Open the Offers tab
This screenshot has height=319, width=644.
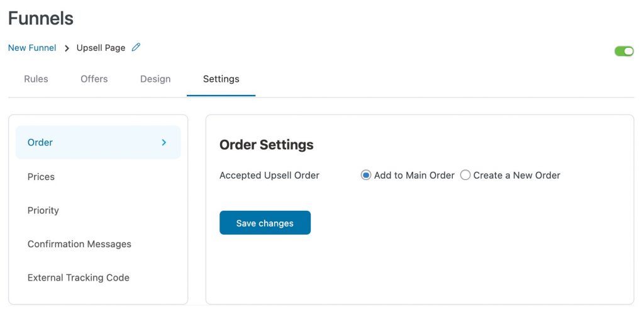(x=94, y=79)
